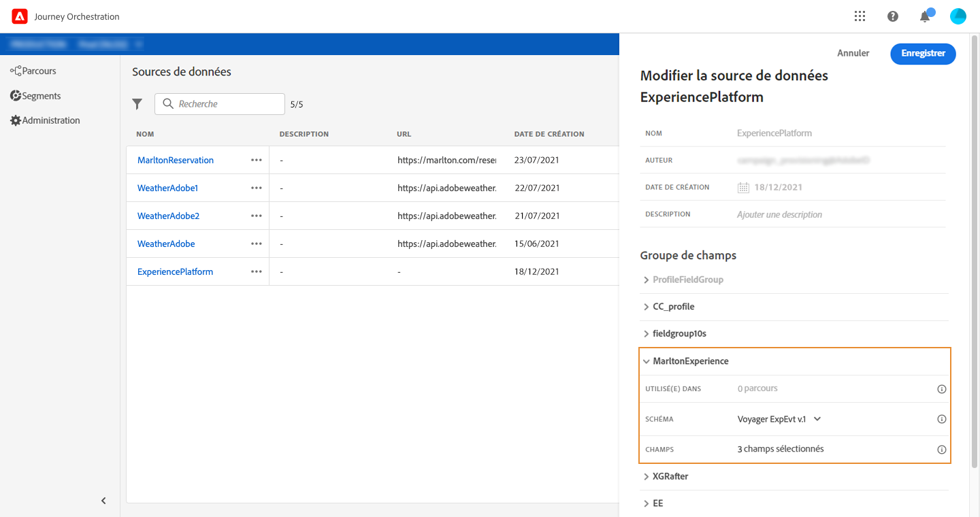Click Annuler to cancel editing
980x517 pixels.
pos(853,53)
